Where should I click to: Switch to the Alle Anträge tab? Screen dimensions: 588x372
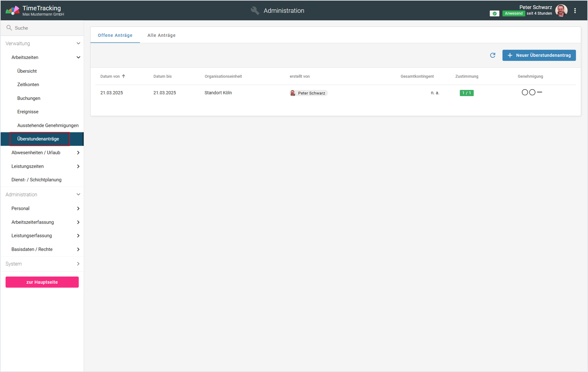(x=161, y=35)
